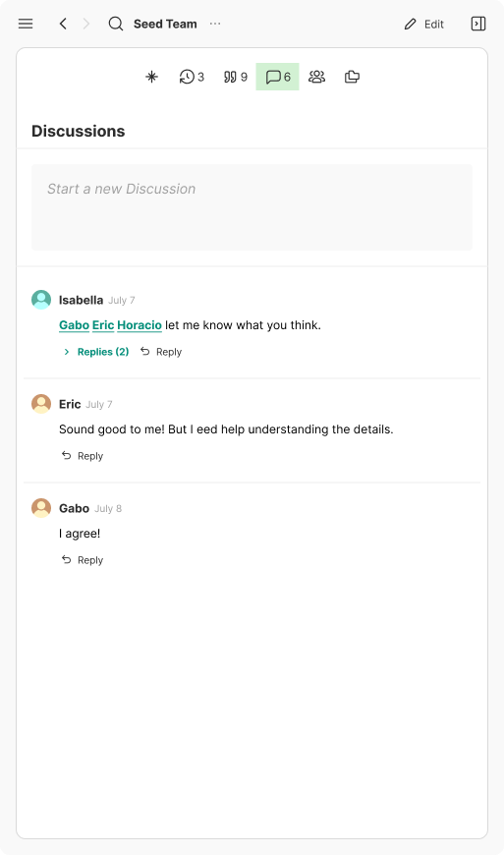Go forward with the right arrow
Screen dimensions: 504x855
pos(86,24)
